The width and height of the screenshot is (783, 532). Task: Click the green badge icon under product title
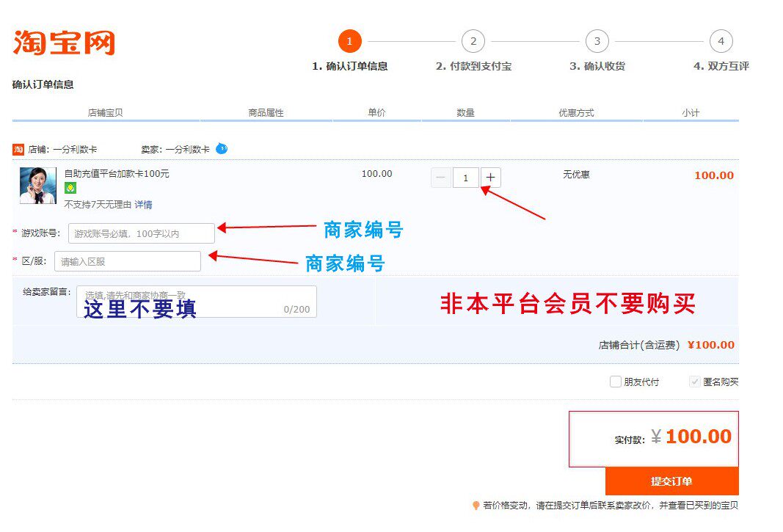click(x=70, y=188)
